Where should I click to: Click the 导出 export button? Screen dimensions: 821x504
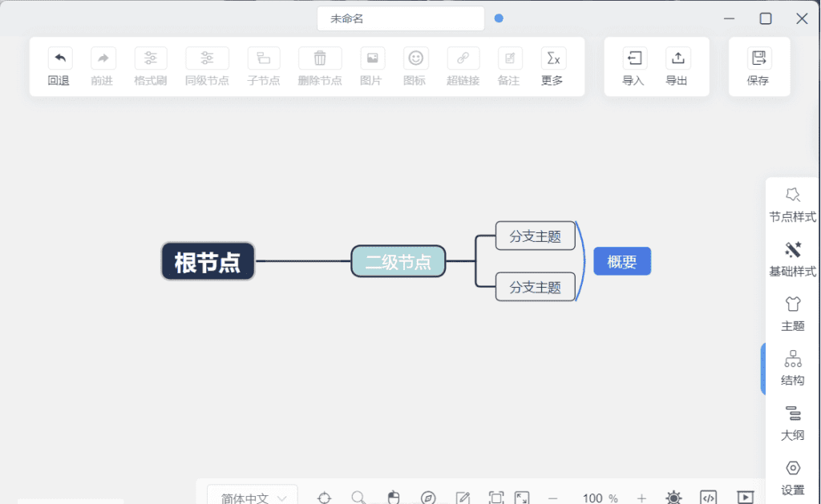click(x=677, y=58)
